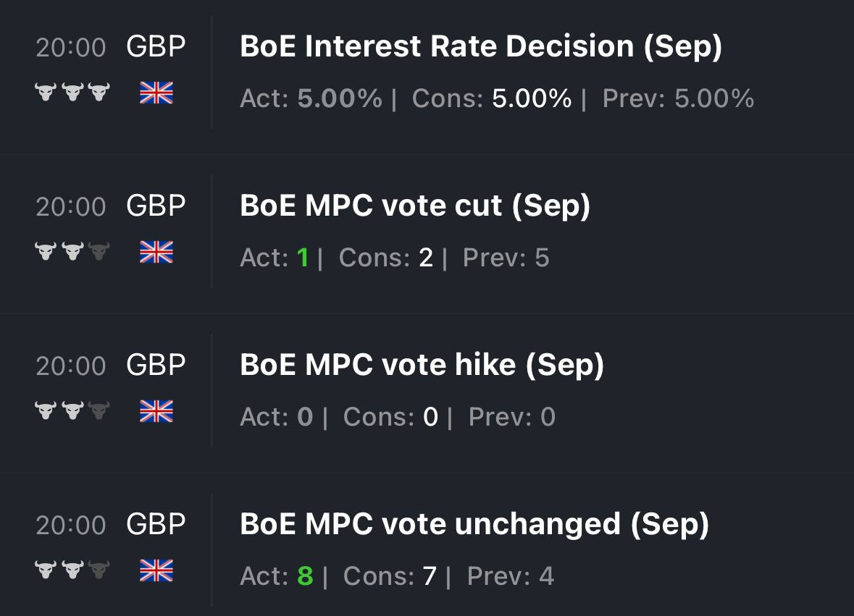This screenshot has width=854, height=616.
Task: Click the UK flag in MPC vote hike row
Action: coord(156,411)
